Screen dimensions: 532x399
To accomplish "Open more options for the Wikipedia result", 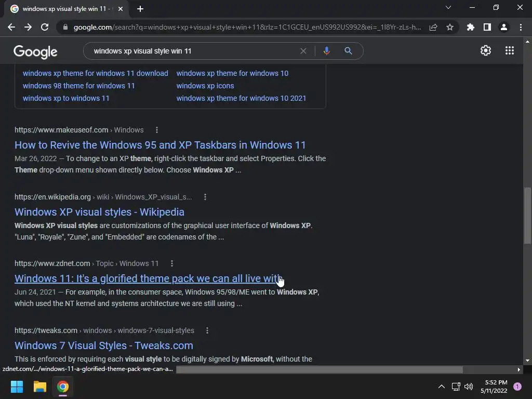I will coord(205,197).
